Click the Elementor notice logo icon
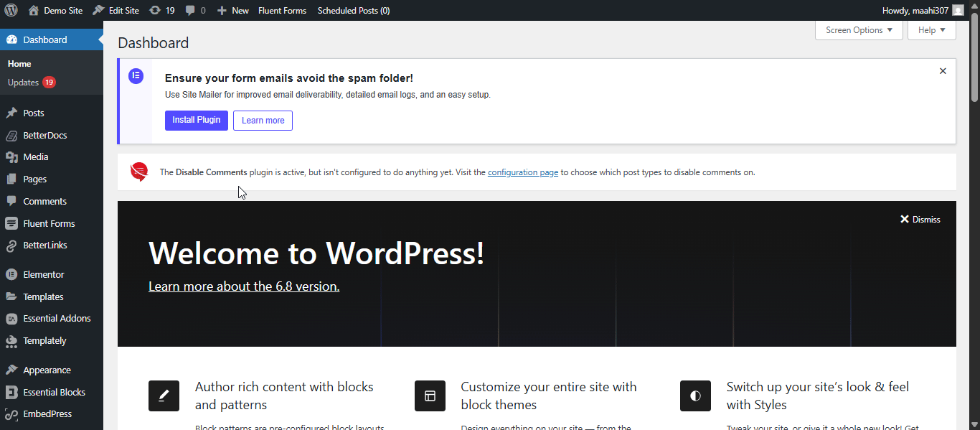 pyautogui.click(x=136, y=75)
